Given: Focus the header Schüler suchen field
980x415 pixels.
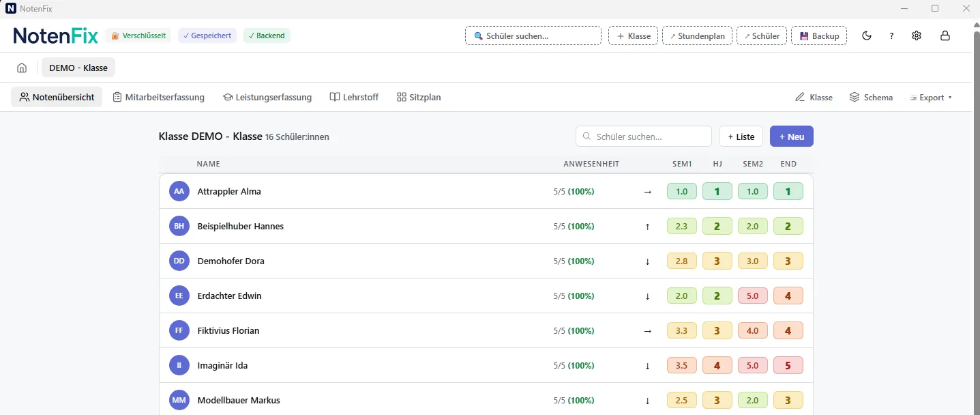Looking at the screenshot, I should tap(533, 35).
